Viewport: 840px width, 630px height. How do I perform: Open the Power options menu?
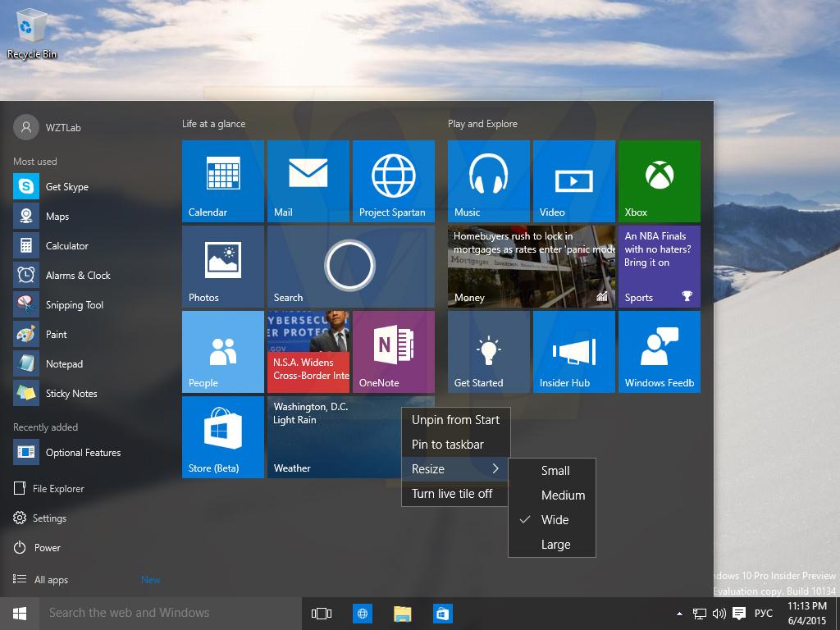[x=36, y=547]
